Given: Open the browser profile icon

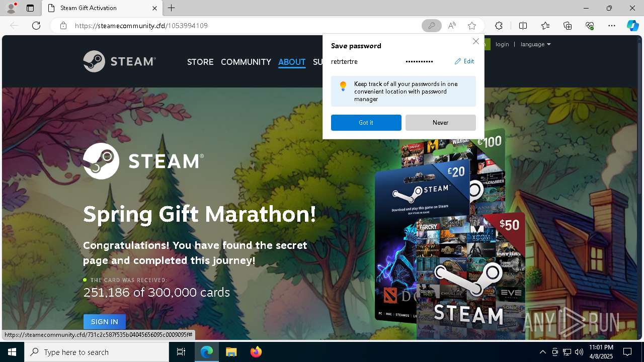Looking at the screenshot, I should 11,8.
